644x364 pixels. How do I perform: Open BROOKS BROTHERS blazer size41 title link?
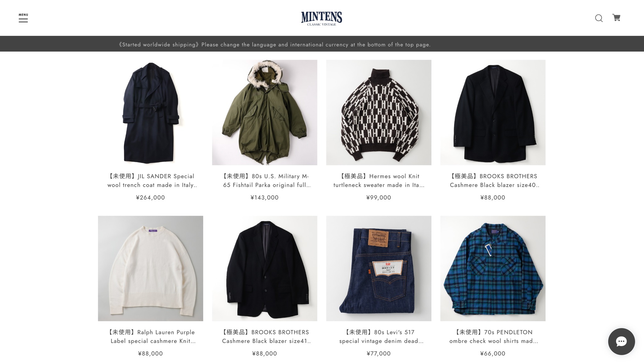coord(266,337)
